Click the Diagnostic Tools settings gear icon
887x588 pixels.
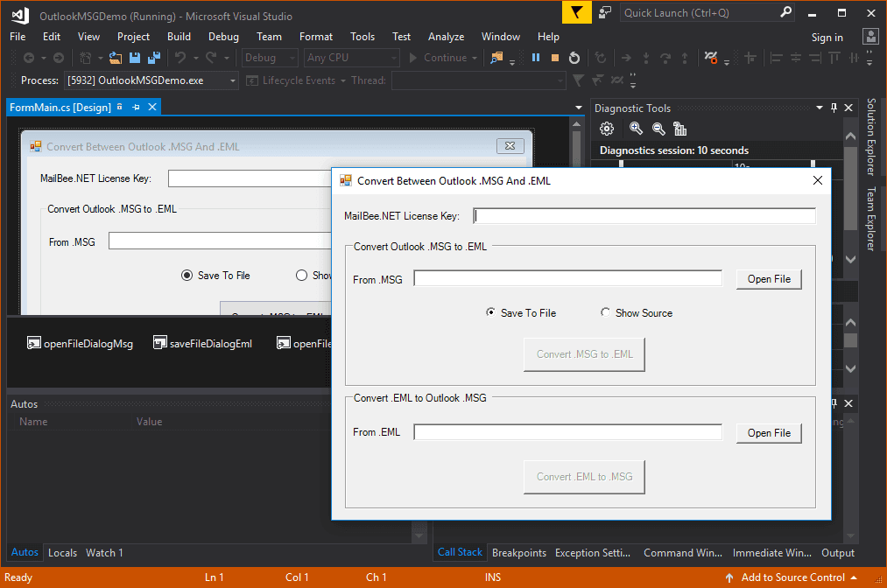tap(607, 129)
